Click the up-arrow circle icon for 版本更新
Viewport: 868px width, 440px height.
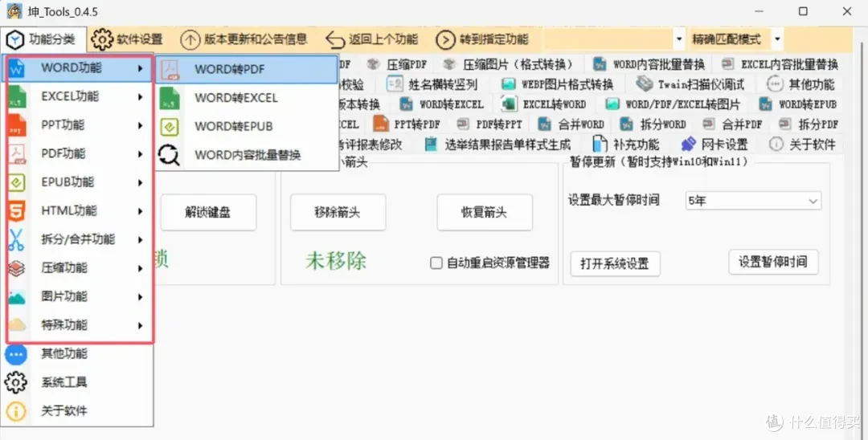[x=190, y=39]
